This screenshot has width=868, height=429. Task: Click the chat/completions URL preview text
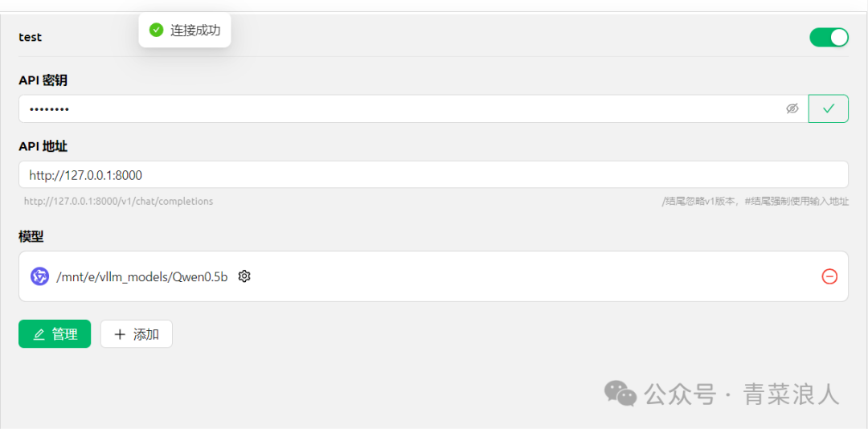click(x=118, y=202)
